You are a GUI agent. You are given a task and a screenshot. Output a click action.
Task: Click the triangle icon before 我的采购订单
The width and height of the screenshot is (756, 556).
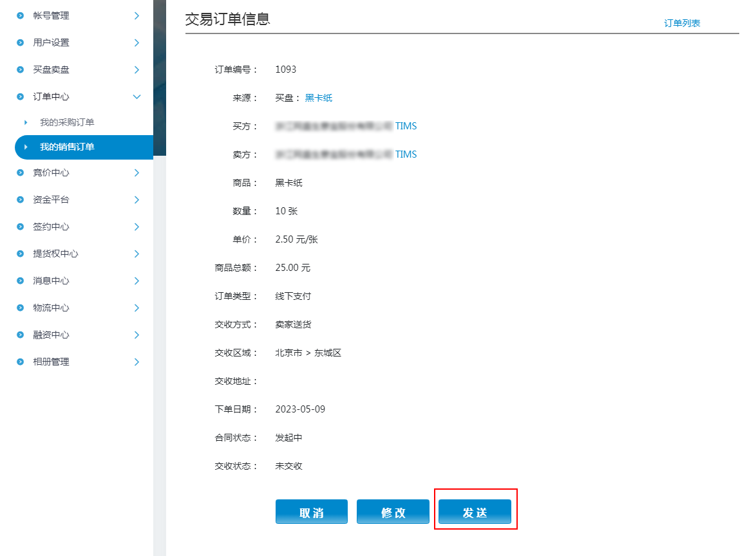(26, 122)
